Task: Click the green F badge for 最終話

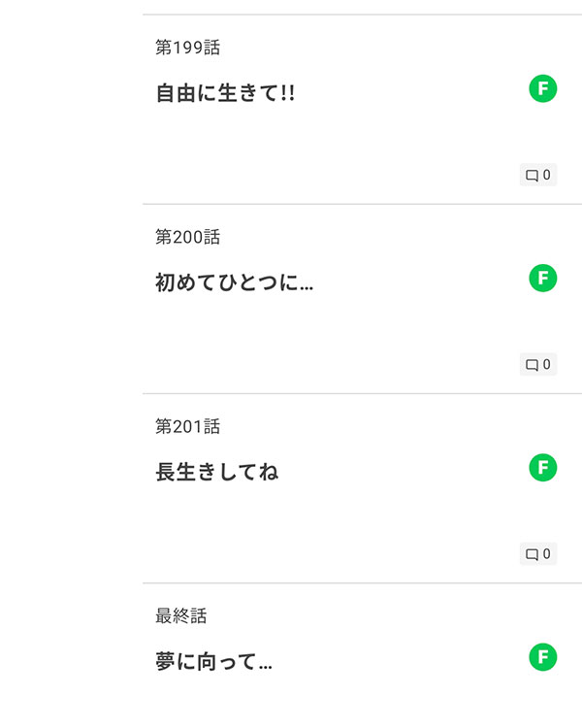Action: point(543,657)
